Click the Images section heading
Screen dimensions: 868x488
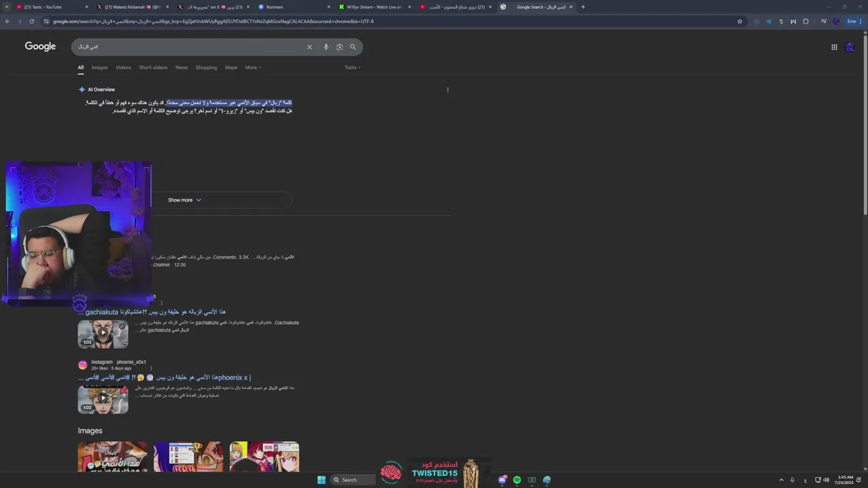(90, 430)
